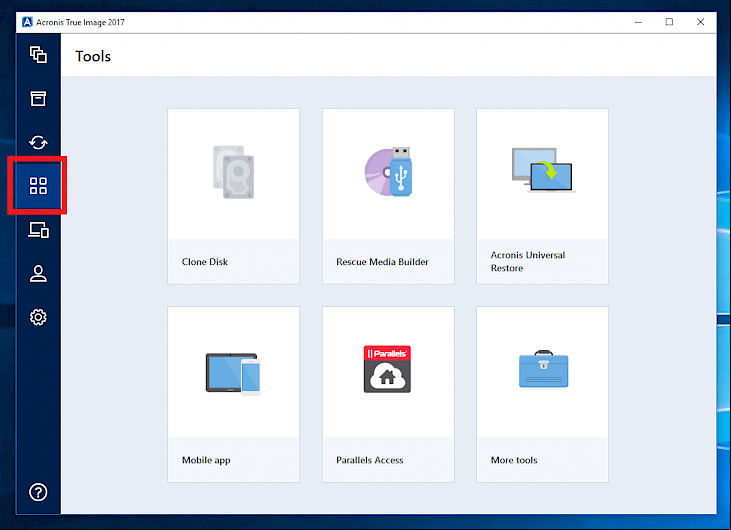The height and width of the screenshot is (530, 731).
Task: Open the Settings gear in sidebar
Action: click(38, 317)
